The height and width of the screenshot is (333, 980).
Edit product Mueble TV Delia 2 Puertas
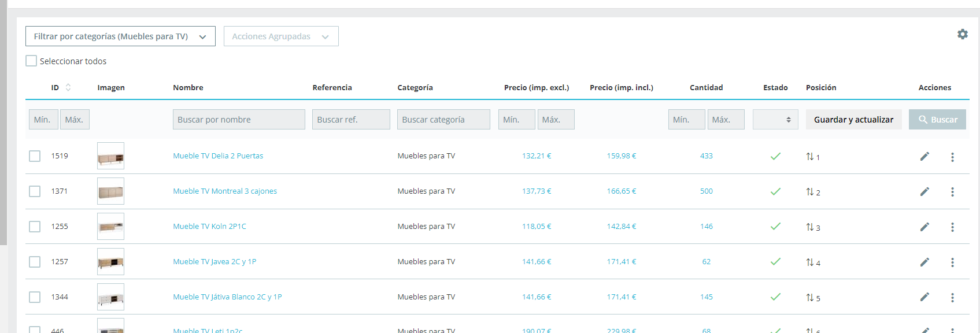(924, 156)
